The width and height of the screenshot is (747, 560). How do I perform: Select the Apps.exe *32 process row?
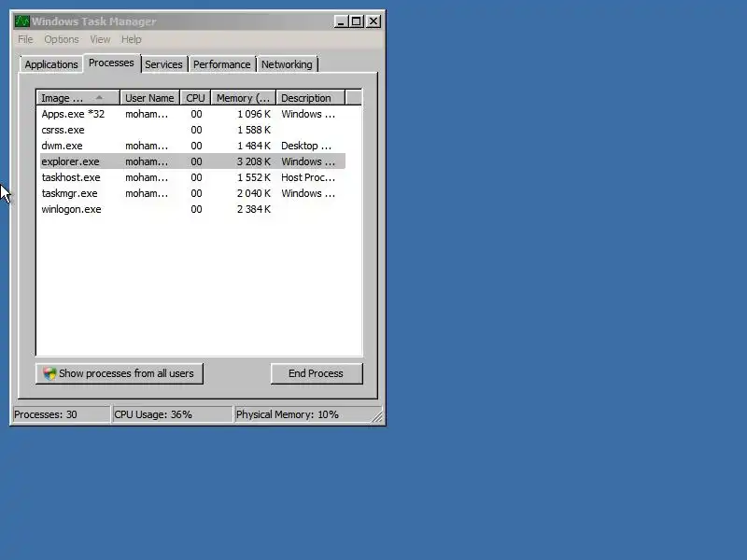coord(192,114)
